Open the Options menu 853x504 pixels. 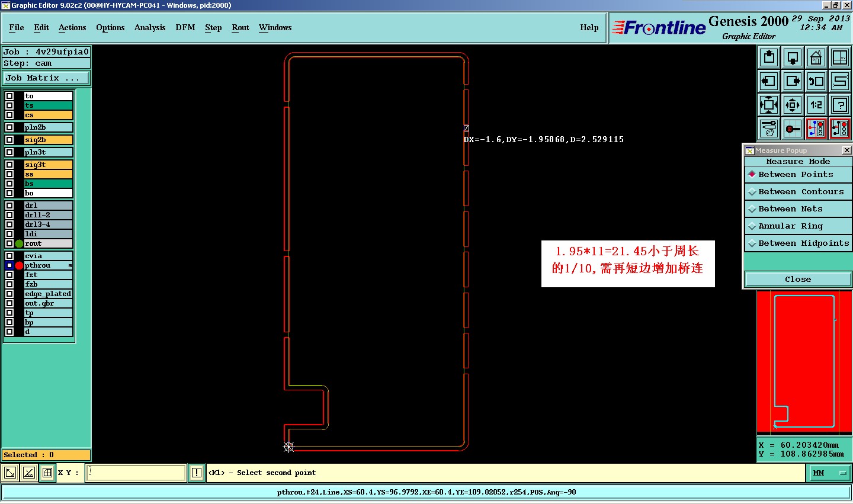(110, 28)
